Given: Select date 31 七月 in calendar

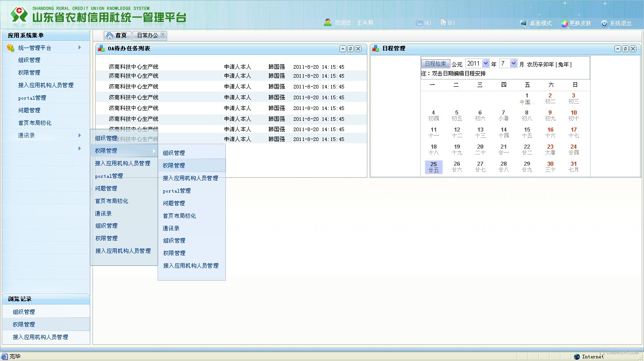Looking at the screenshot, I should click(x=573, y=167).
